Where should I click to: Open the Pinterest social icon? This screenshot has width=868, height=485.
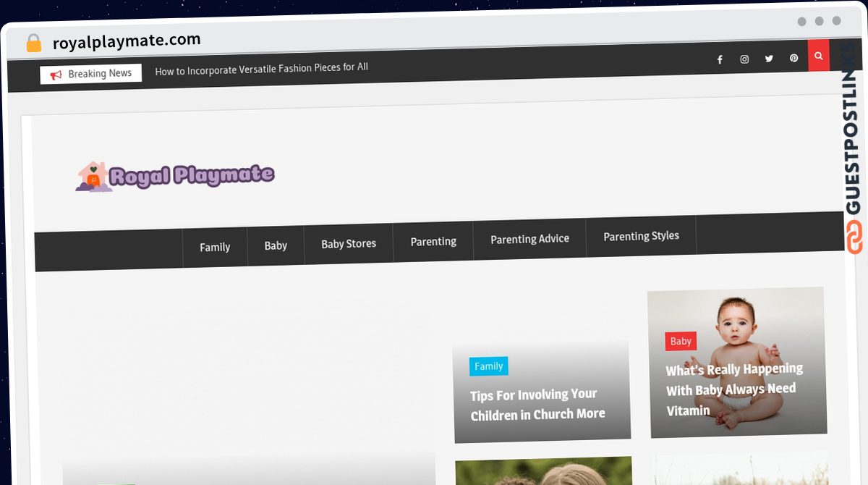[x=793, y=58]
